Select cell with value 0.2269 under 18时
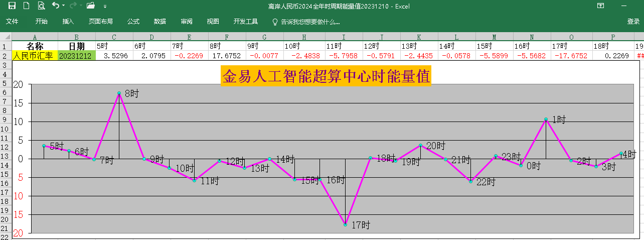Screen dimensions: 644x240 (x=613, y=56)
